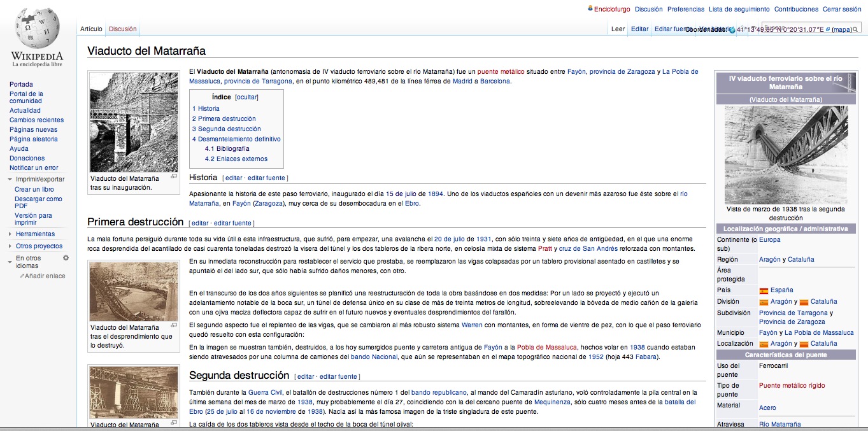This screenshot has width=868, height=431.
Task: Open the Donaciones sidebar link
Action: [x=27, y=158]
